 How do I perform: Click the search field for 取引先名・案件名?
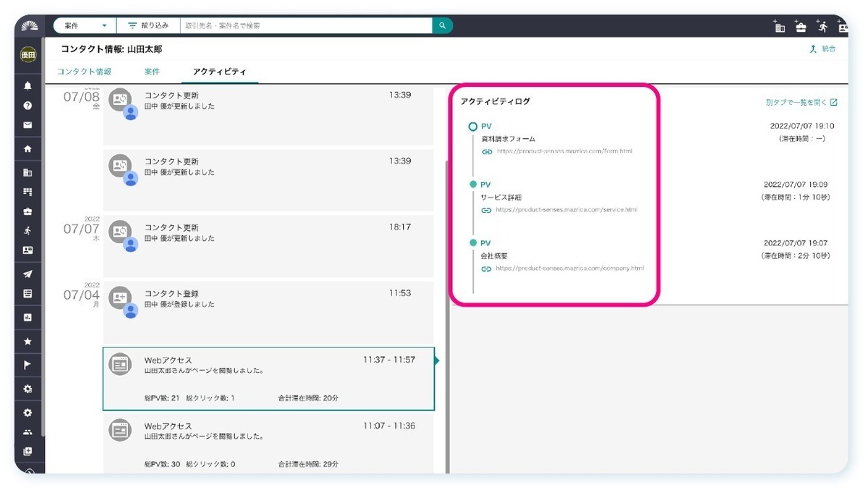305,25
